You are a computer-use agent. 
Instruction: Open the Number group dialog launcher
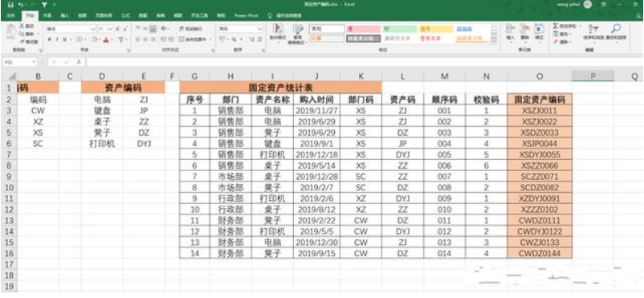pyautogui.click(x=264, y=50)
